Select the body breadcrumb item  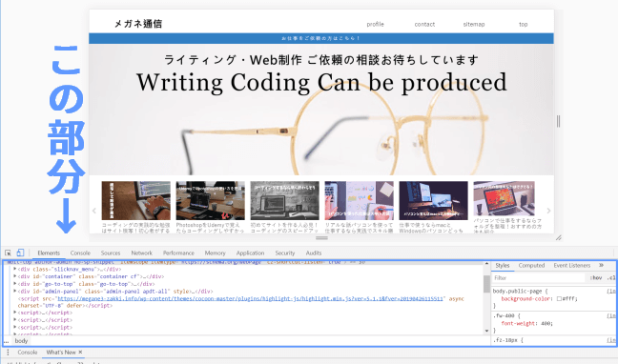coord(21,341)
